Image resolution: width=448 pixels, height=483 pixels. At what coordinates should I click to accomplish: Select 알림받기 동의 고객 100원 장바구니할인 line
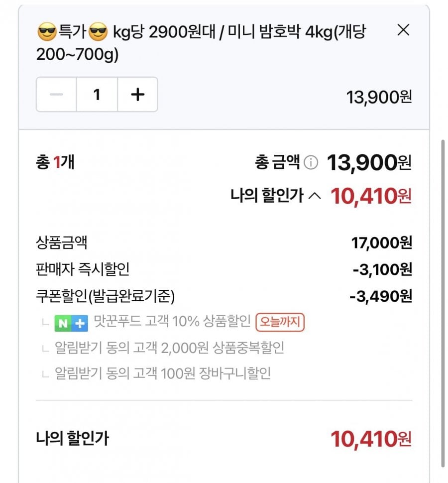click(163, 373)
